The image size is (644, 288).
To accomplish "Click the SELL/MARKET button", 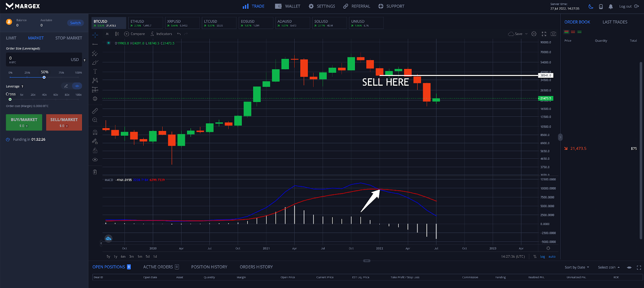I will click(x=64, y=122).
